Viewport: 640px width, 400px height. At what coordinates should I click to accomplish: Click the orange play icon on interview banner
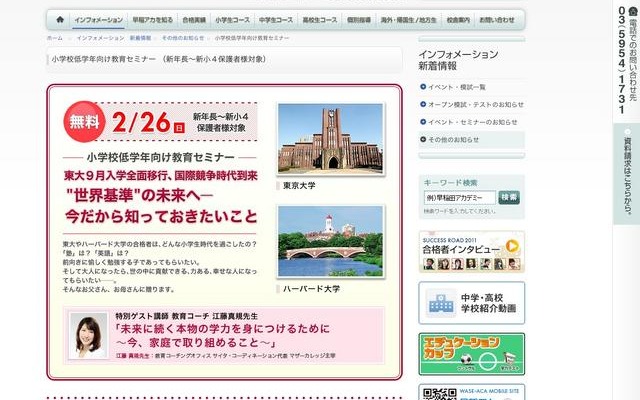coord(512,246)
